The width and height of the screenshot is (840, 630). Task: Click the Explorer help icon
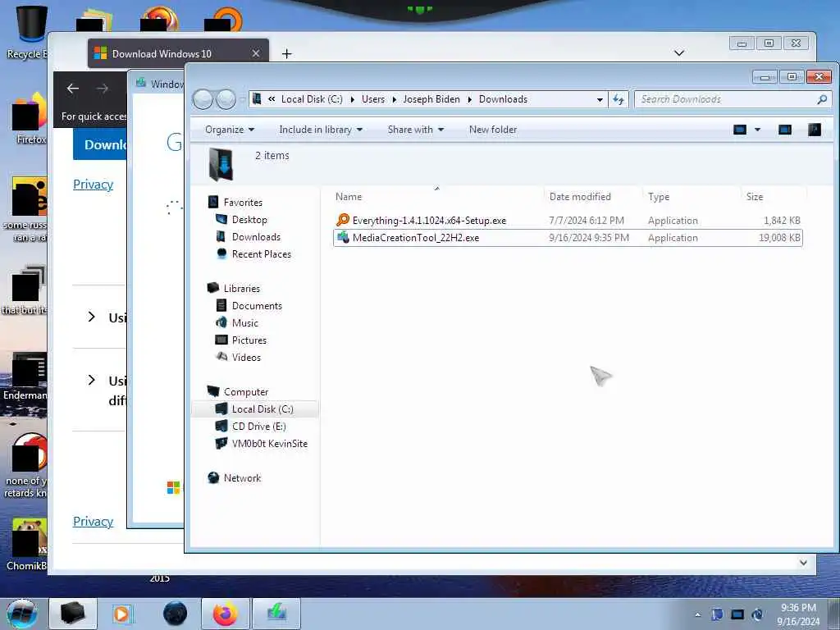coord(815,130)
